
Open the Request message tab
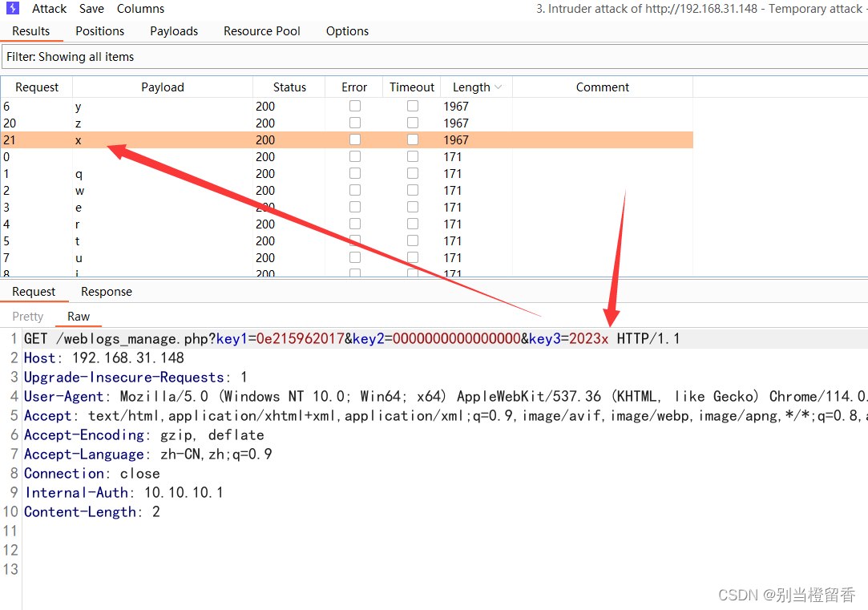tap(34, 292)
